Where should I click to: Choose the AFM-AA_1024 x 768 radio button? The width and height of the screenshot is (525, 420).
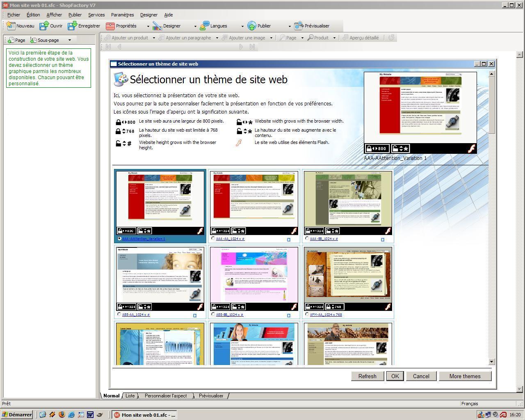307,315
